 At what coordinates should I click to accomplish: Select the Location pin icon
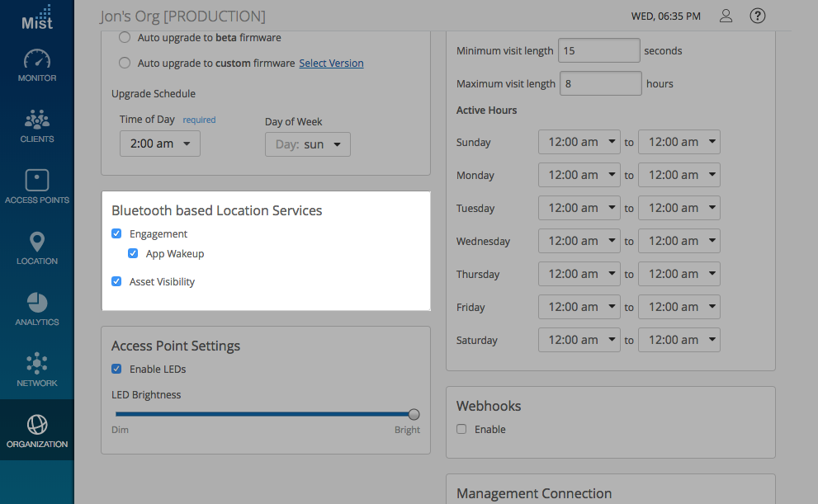coord(37,248)
